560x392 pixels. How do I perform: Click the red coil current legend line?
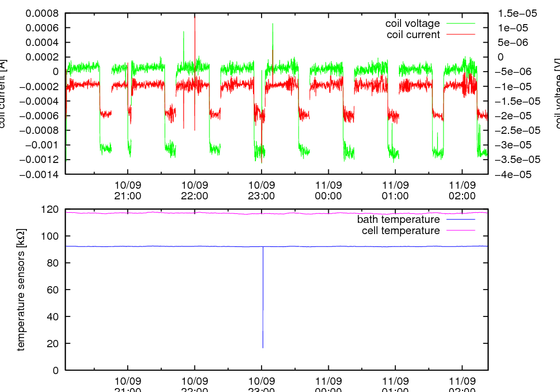[x=460, y=35]
